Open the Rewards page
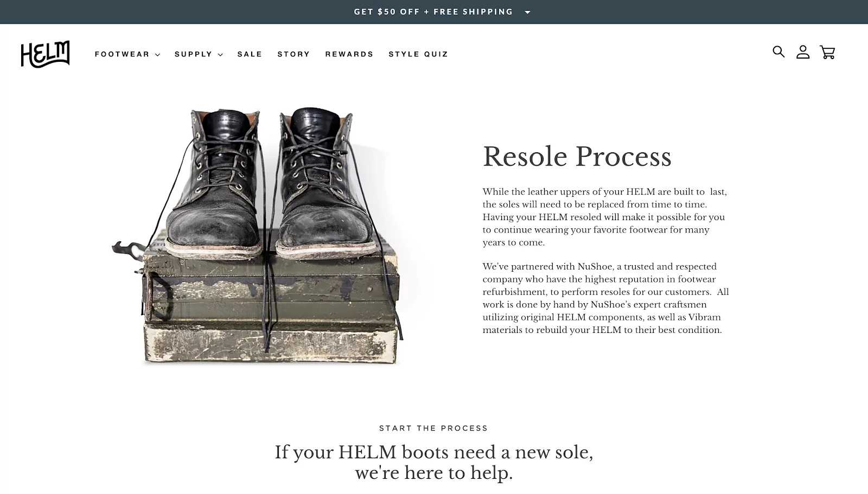 coord(349,54)
